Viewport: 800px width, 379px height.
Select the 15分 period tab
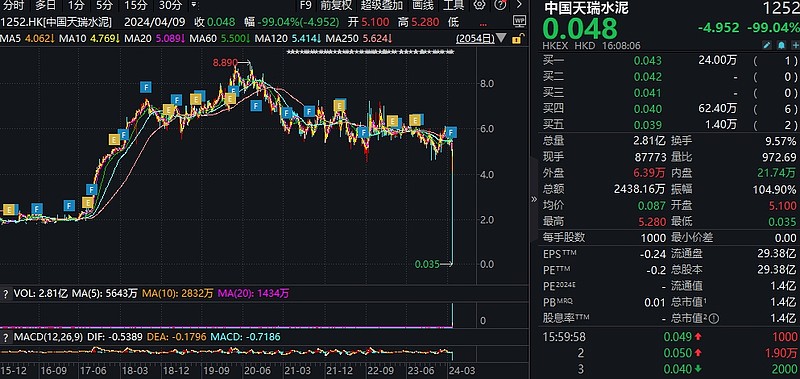(136, 6)
